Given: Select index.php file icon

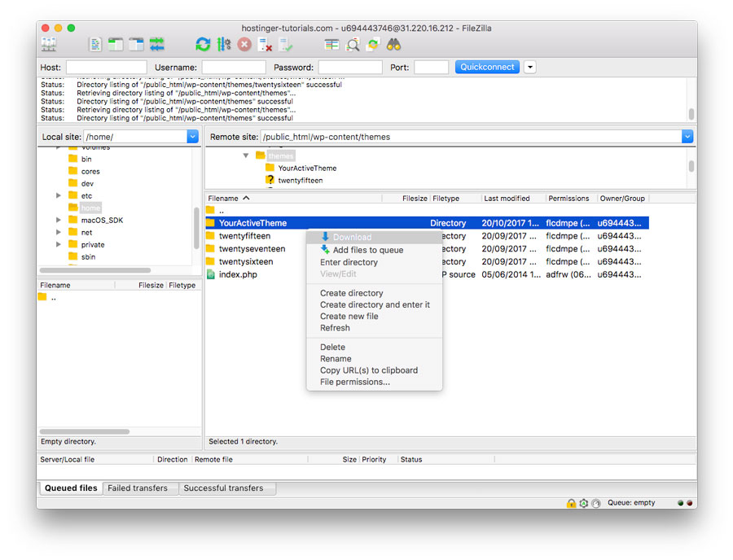Looking at the screenshot, I should 211,274.
